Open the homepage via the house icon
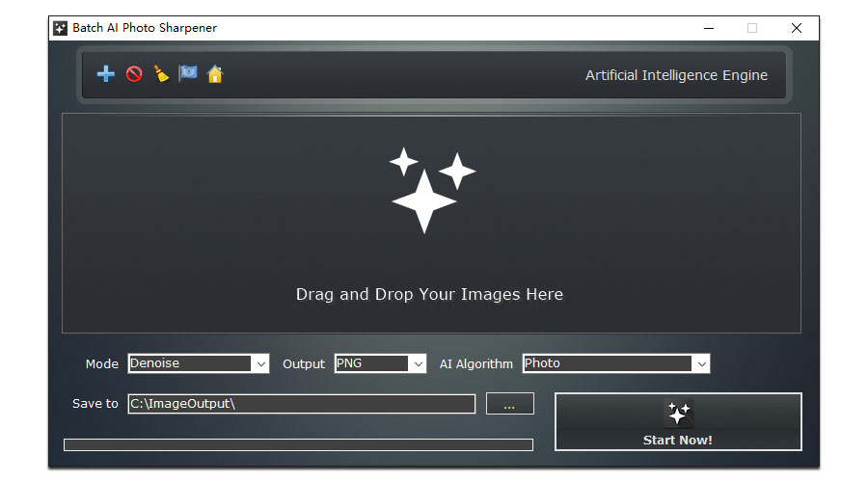868x482 pixels. pyautogui.click(x=215, y=74)
